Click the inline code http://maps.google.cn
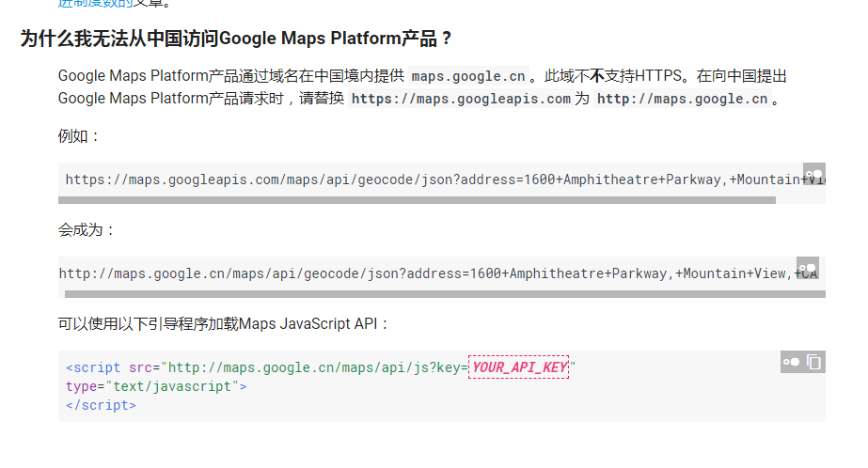868x468 pixels. coord(682,99)
